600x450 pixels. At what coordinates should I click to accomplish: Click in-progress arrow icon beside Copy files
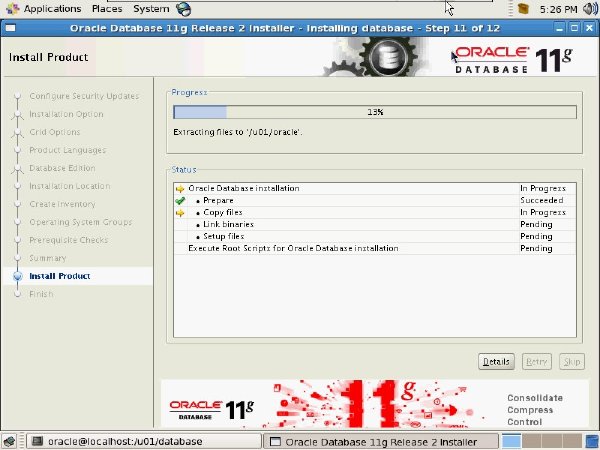tap(180, 213)
